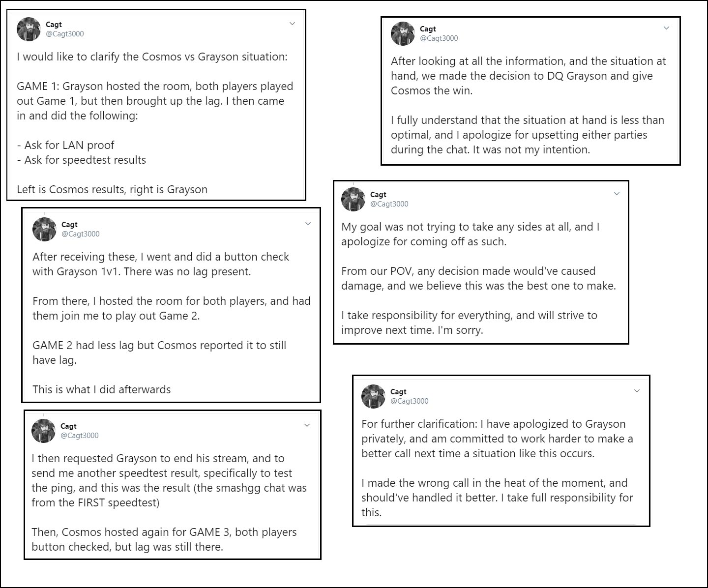
Task: Open @Cagt3000 handle on 'For further clarification' tweet
Action: 409,401
